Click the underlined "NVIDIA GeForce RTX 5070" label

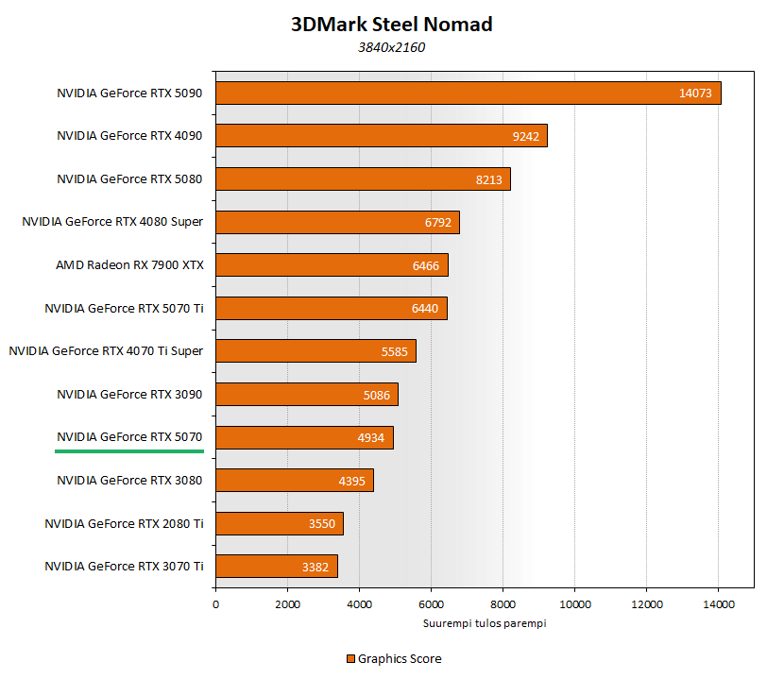(129, 437)
